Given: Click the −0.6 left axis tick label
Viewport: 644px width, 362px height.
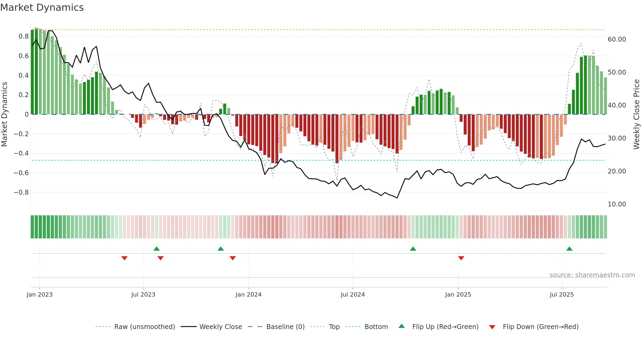Looking at the screenshot, I should point(21,173).
